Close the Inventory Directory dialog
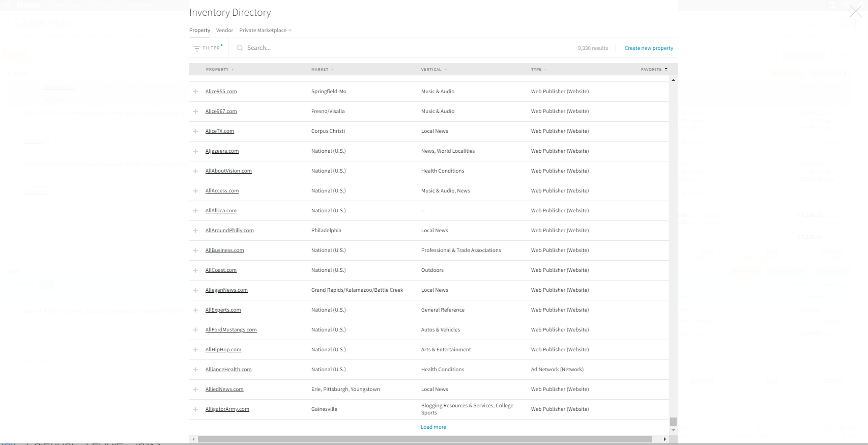The width and height of the screenshot is (868, 445). (x=856, y=11)
